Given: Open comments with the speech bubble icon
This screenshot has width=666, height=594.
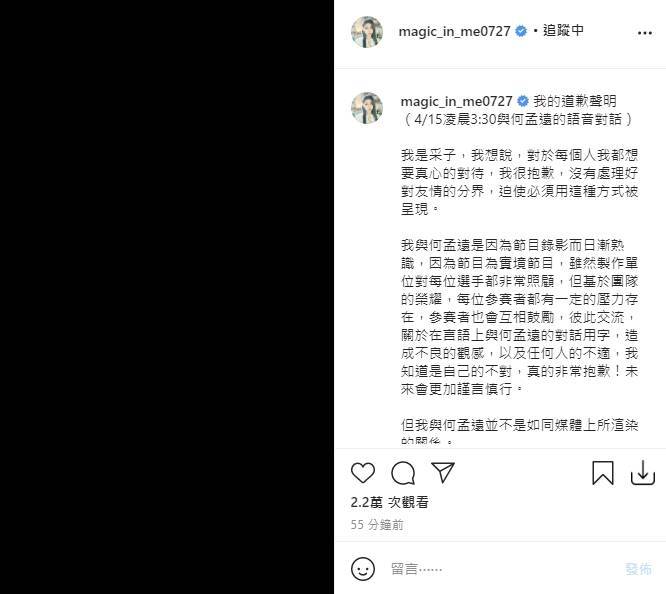Looking at the screenshot, I should click(403, 473).
